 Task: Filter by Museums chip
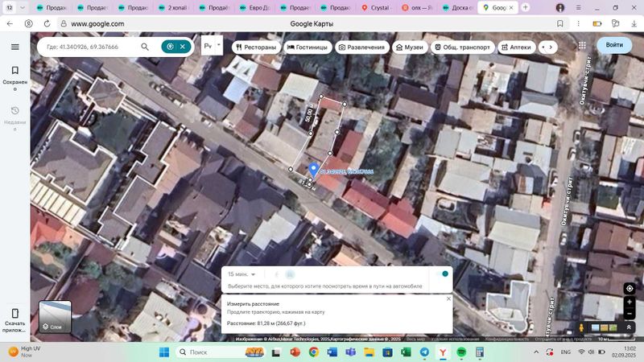[410, 47]
